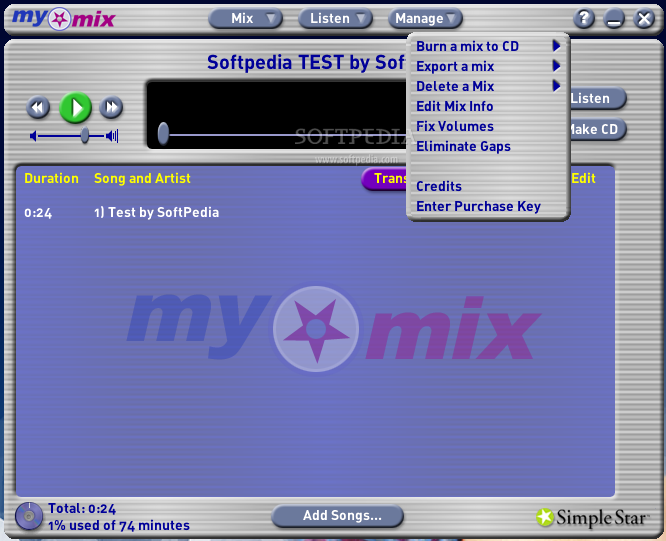Select Edit Mix Info

coord(454,106)
